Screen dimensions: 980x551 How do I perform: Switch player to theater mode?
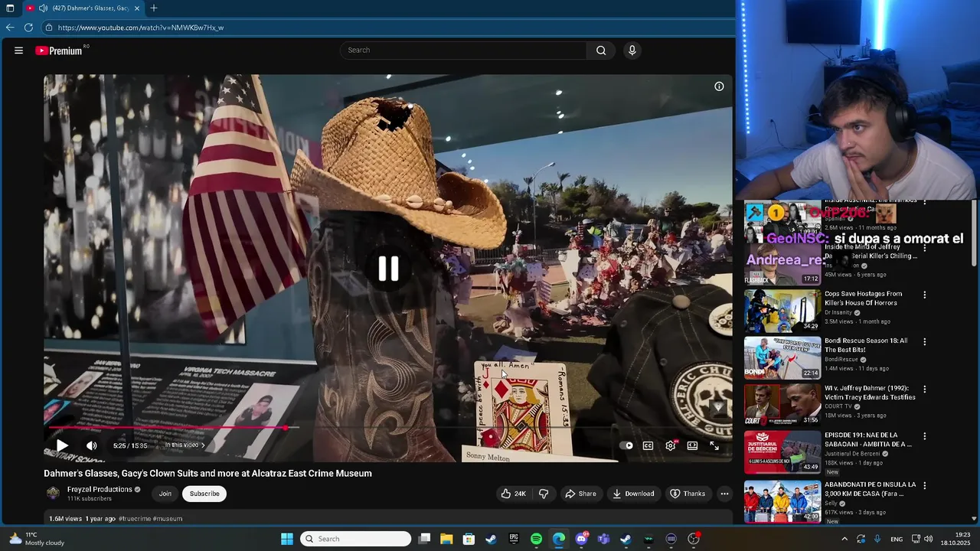[692, 445]
